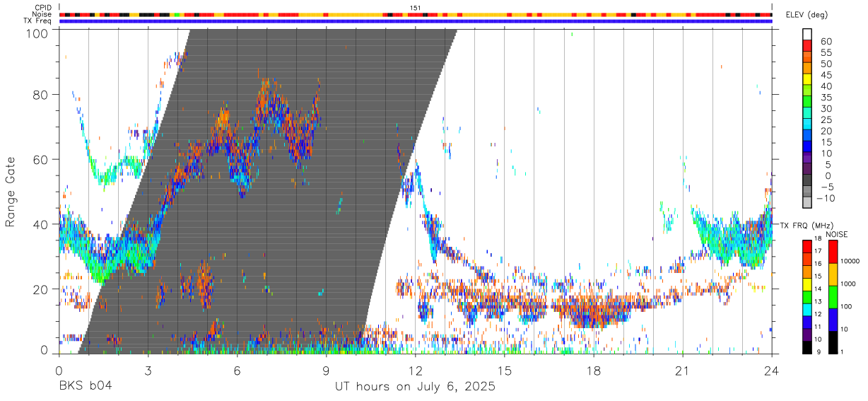
Task: Click the 'NOISE' colorbar title
Action: click(x=836, y=234)
